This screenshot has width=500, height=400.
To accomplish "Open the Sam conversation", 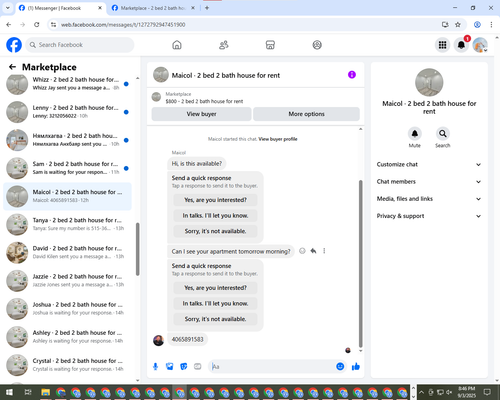I will (x=67, y=168).
